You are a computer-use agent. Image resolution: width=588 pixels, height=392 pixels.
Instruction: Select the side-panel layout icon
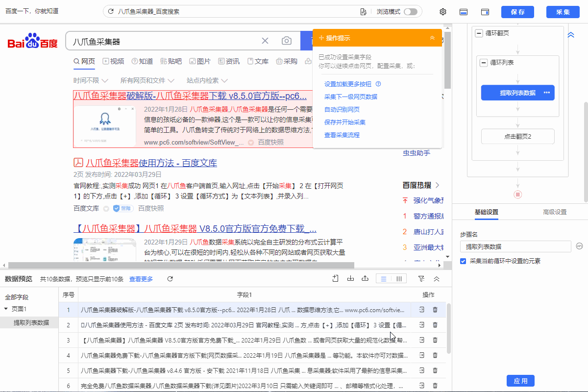click(485, 12)
